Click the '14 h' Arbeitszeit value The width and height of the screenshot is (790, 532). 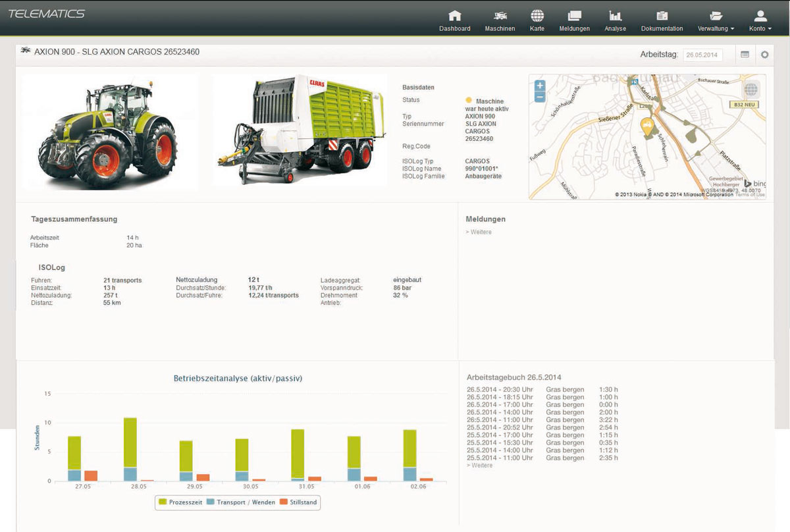[132, 238]
